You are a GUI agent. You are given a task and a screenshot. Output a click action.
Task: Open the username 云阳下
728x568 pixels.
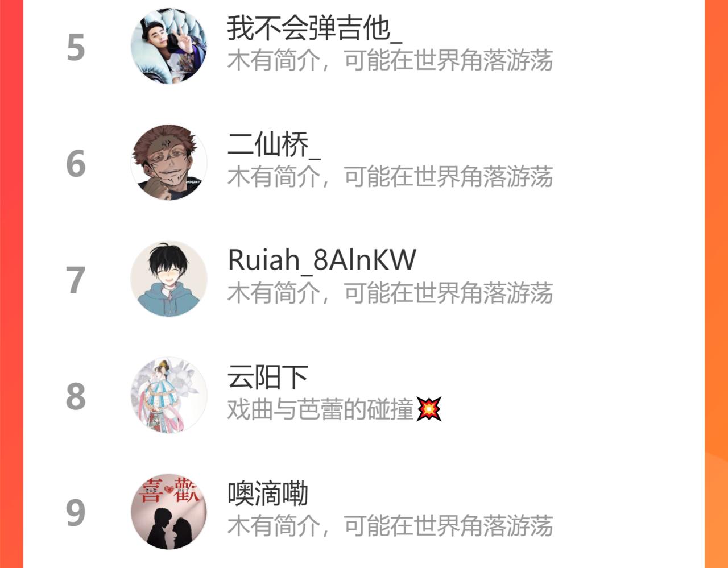tap(268, 376)
